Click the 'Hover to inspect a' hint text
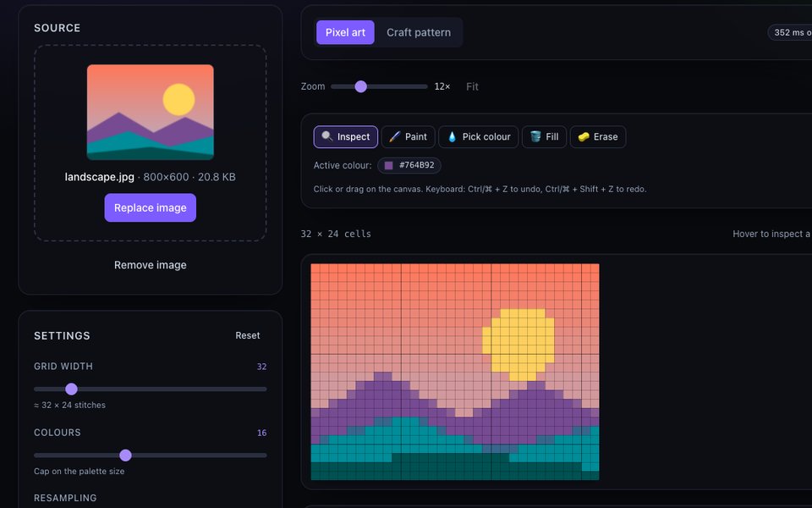 [771, 234]
